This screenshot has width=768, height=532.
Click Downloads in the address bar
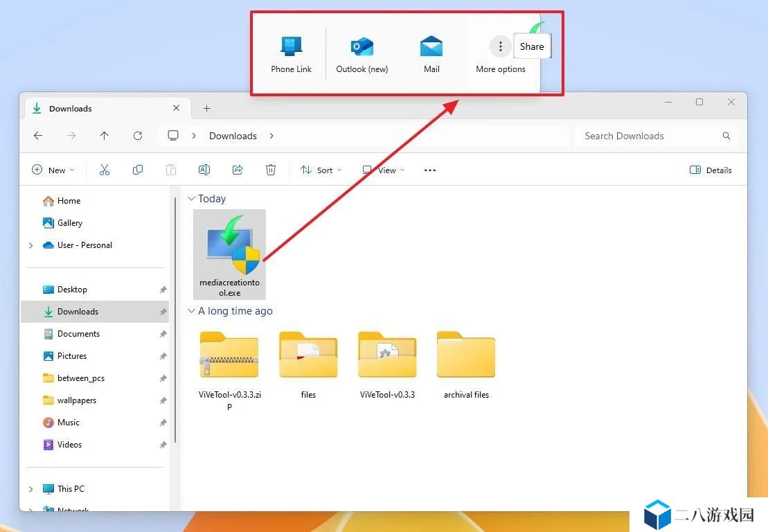[233, 136]
